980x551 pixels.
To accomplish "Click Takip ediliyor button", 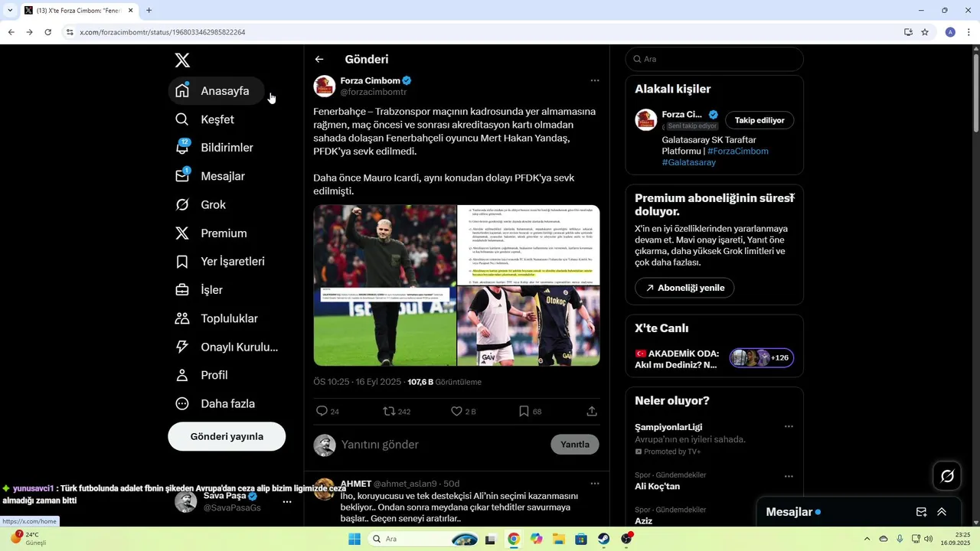I will coord(759,120).
